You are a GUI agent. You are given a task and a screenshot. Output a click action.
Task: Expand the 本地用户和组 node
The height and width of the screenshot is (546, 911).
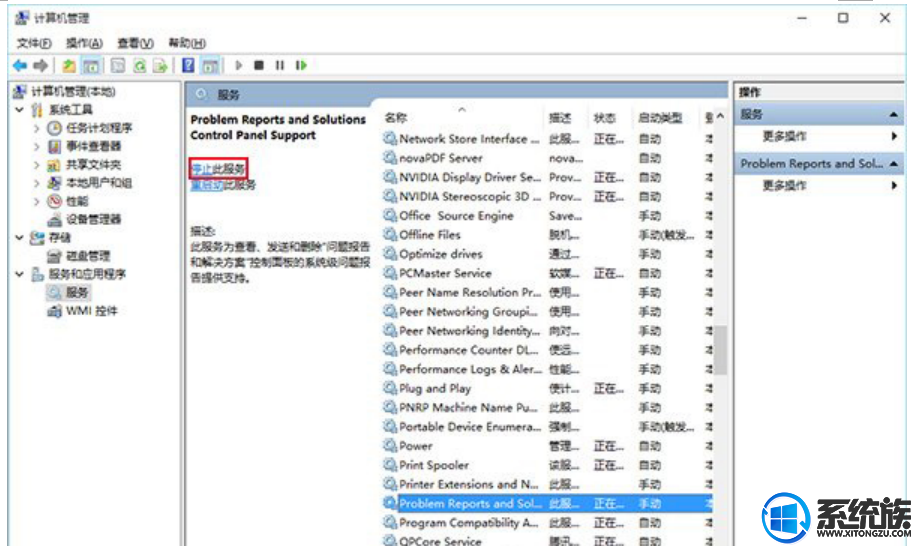click(37, 183)
